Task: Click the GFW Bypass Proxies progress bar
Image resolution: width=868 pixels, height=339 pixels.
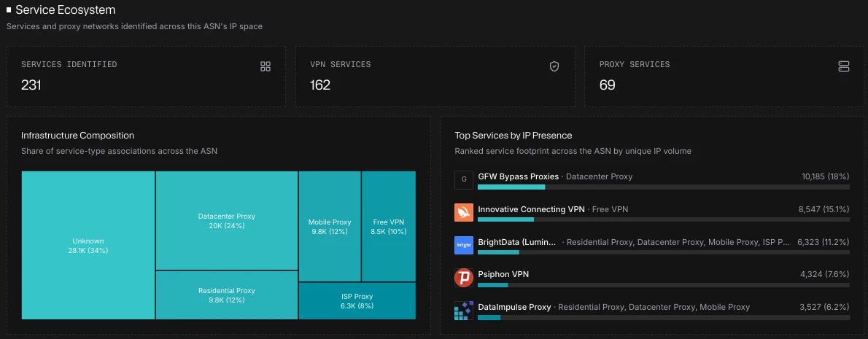Action: coord(663,187)
